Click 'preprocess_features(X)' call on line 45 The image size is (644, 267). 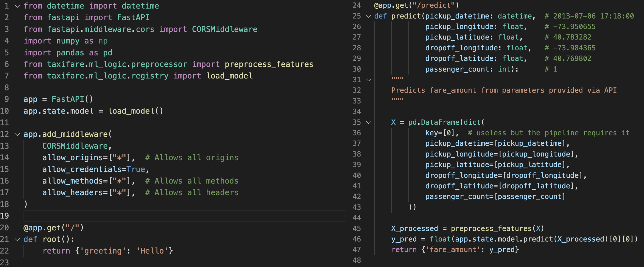(498, 228)
